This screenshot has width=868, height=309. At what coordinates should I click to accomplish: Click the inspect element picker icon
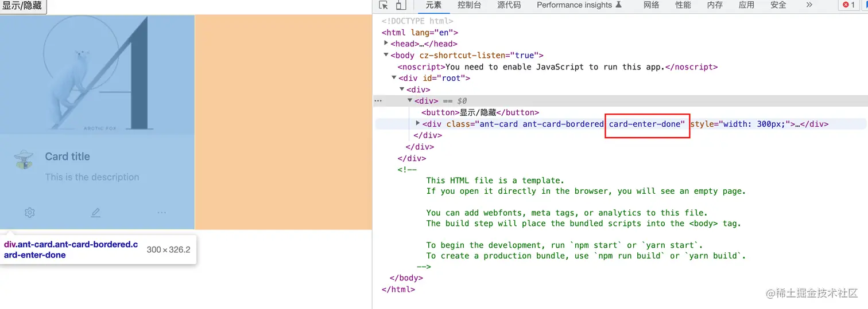click(x=384, y=5)
